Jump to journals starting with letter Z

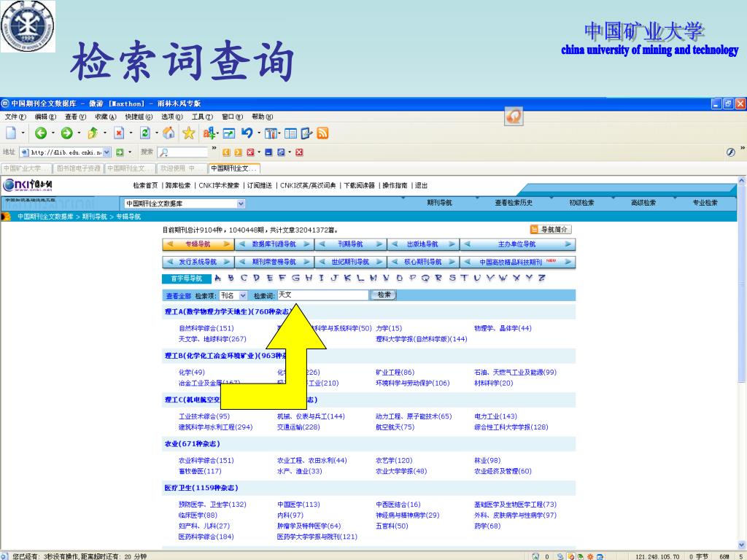pyautogui.click(x=542, y=278)
